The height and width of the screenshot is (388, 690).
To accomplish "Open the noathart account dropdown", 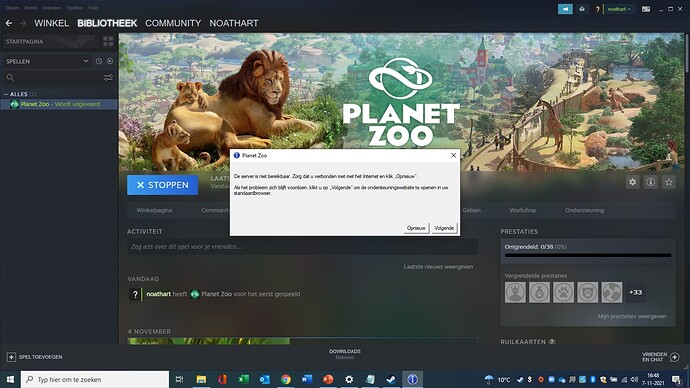I will click(619, 9).
